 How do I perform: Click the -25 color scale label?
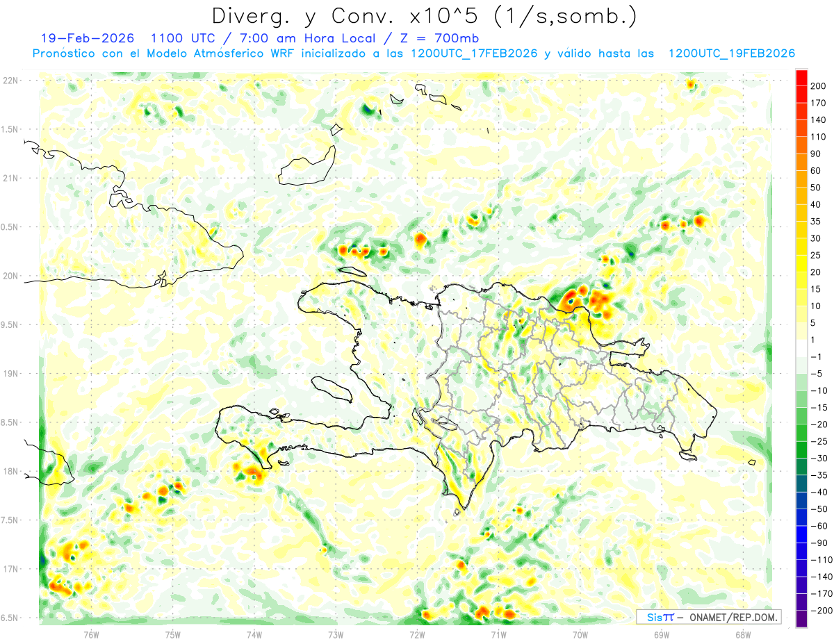tap(819, 441)
